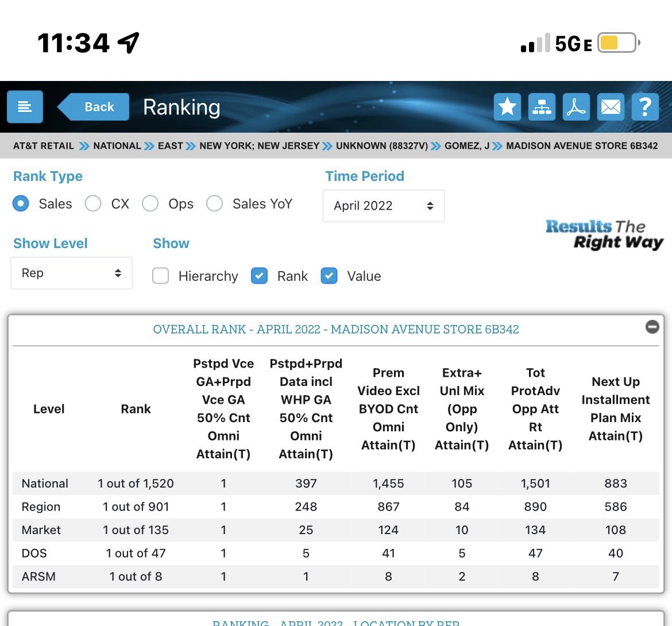Open the hamburger navigation menu
This screenshot has height=626, width=672.
25,106
